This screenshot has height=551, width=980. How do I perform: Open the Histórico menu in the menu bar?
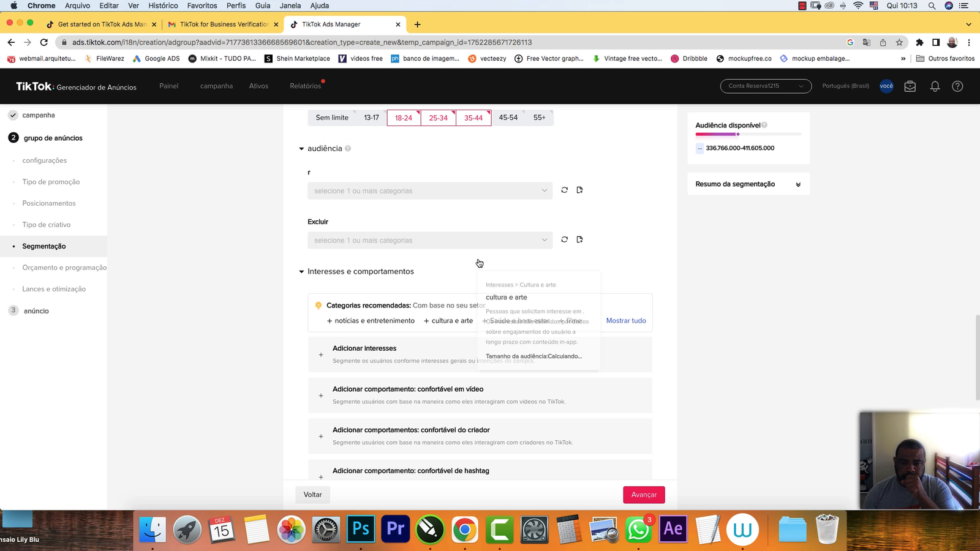tap(163, 6)
